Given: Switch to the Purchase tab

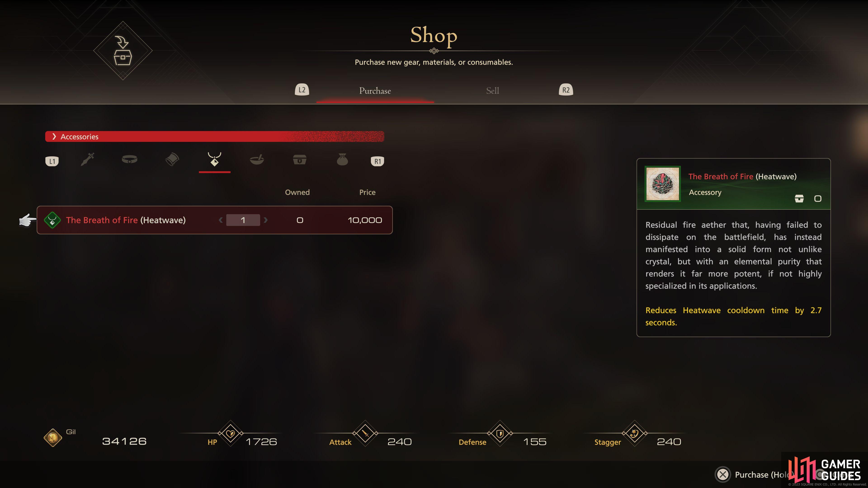Looking at the screenshot, I should tap(375, 91).
